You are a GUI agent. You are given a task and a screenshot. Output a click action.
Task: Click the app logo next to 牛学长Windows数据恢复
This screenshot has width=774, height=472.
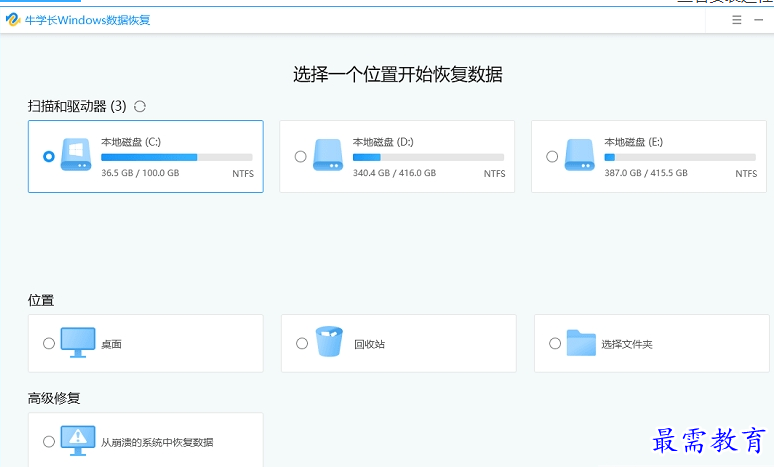pos(13,20)
